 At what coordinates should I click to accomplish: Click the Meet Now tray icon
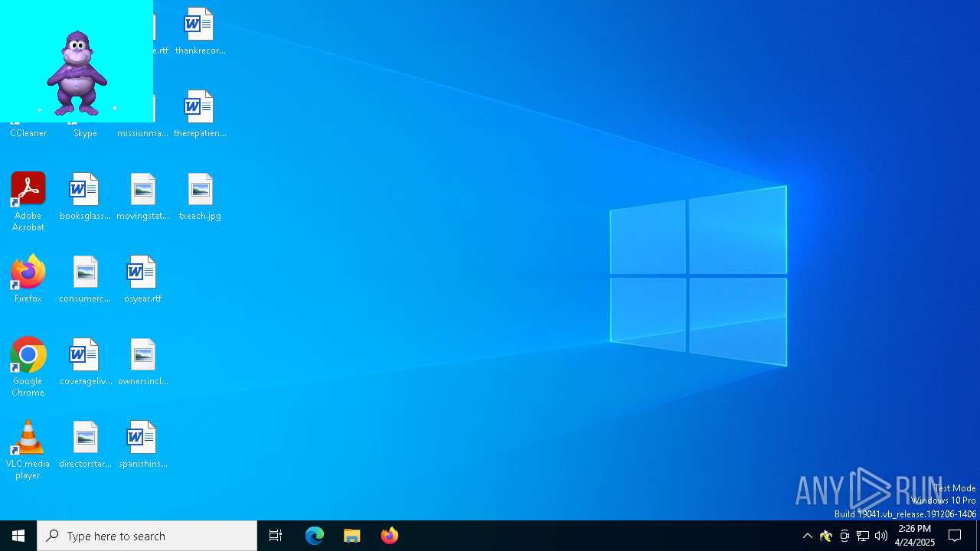[844, 536]
